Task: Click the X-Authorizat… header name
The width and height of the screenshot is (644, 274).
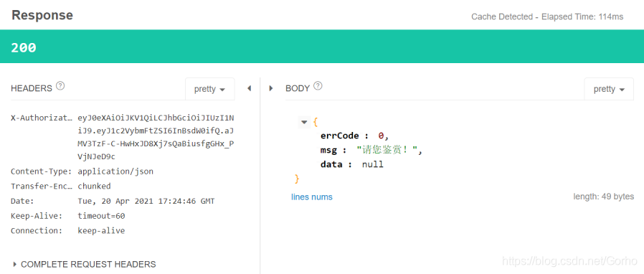Action: (42, 118)
